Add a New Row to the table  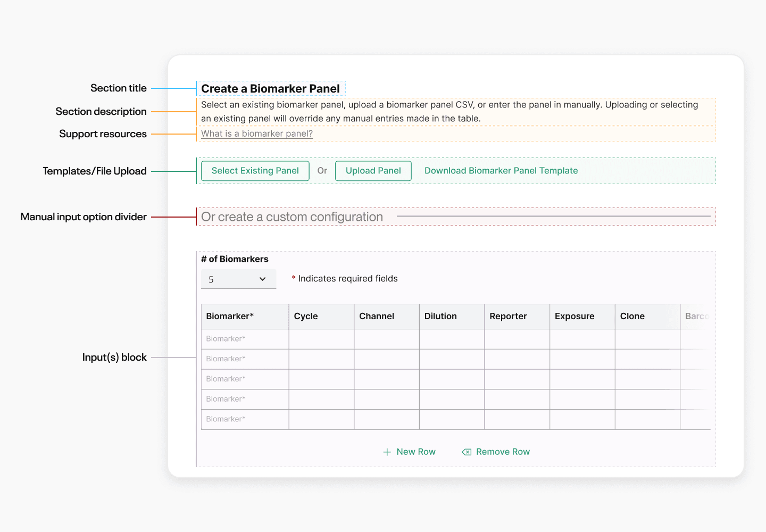[x=409, y=452]
